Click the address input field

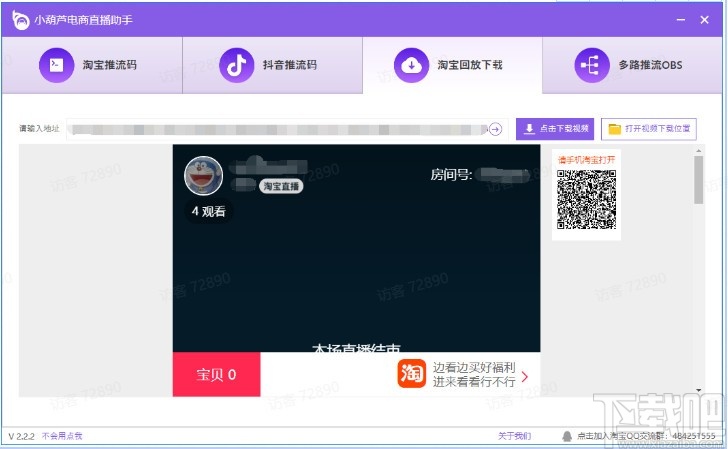pyautogui.click(x=287, y=129)
